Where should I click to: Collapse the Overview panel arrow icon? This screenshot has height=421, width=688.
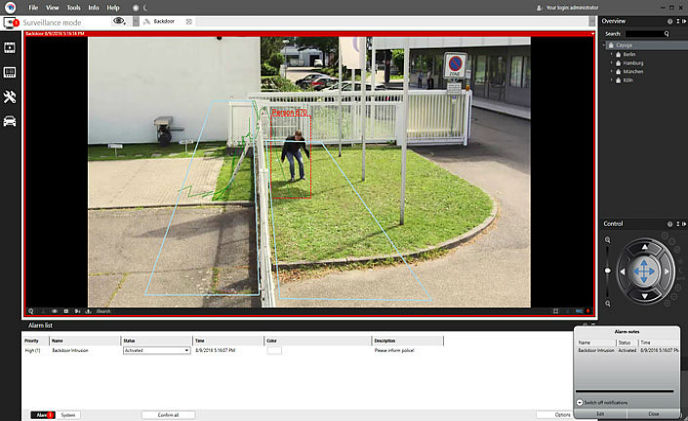point(684,21)
